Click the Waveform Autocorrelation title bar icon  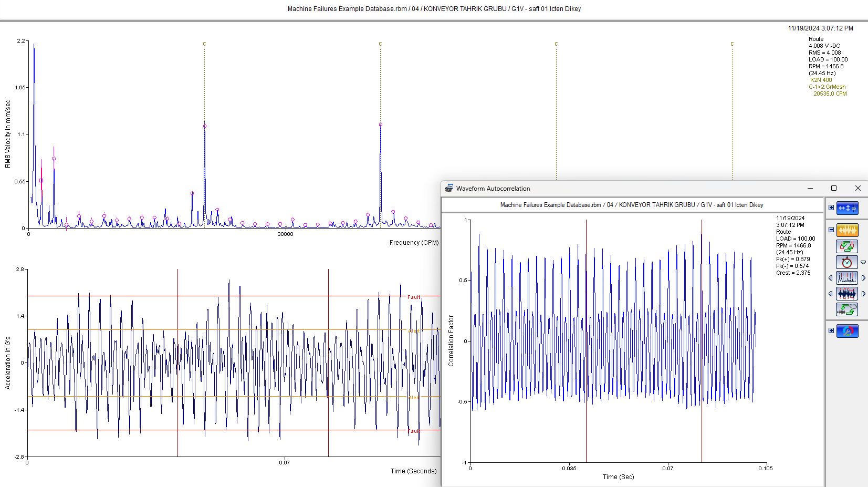(x=449, y=188)
